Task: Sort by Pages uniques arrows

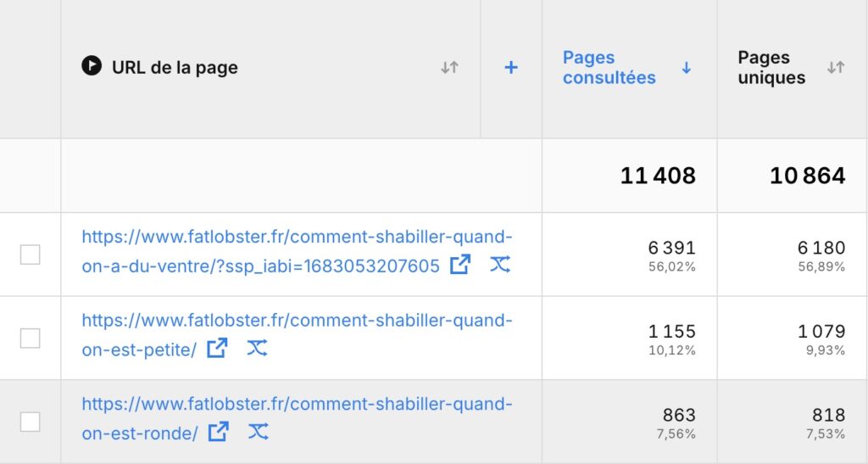Action: point(836,68)
